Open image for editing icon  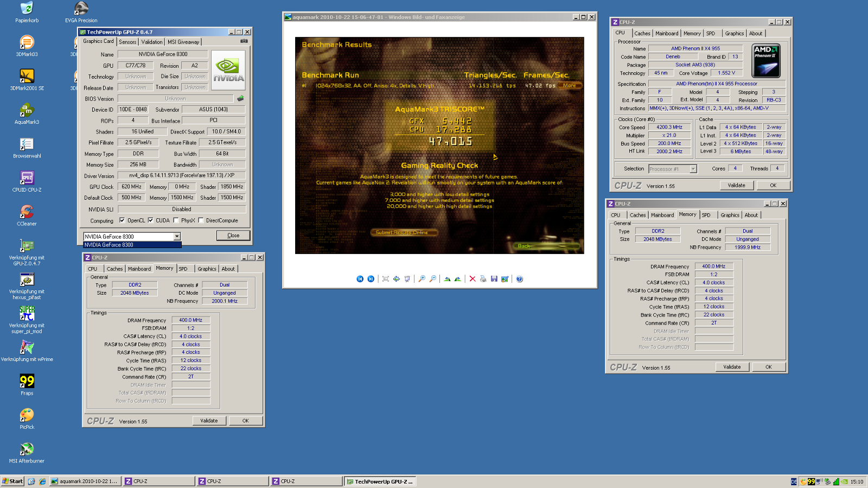tap(505, 279)
